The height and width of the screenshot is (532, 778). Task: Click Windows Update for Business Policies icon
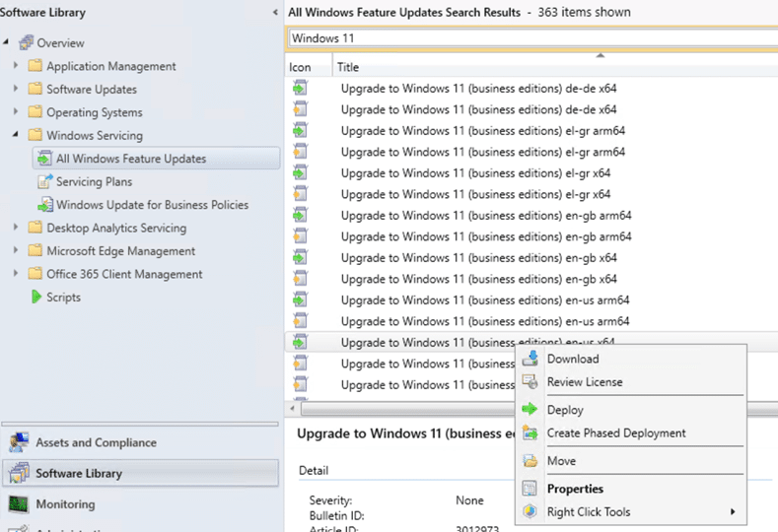pos(44,205)
